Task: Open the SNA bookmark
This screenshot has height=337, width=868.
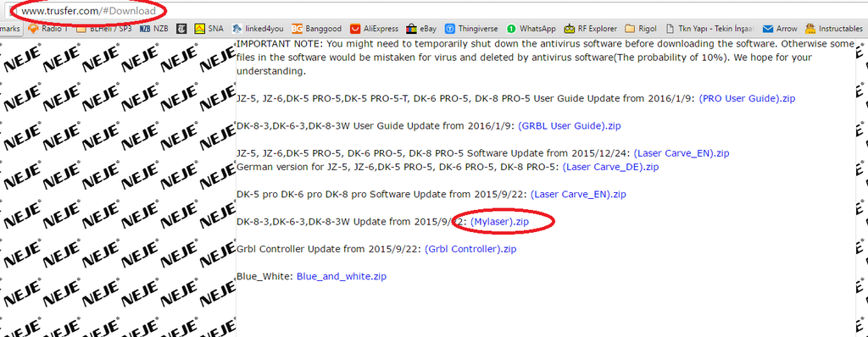Action: click(x=209, y=28)
